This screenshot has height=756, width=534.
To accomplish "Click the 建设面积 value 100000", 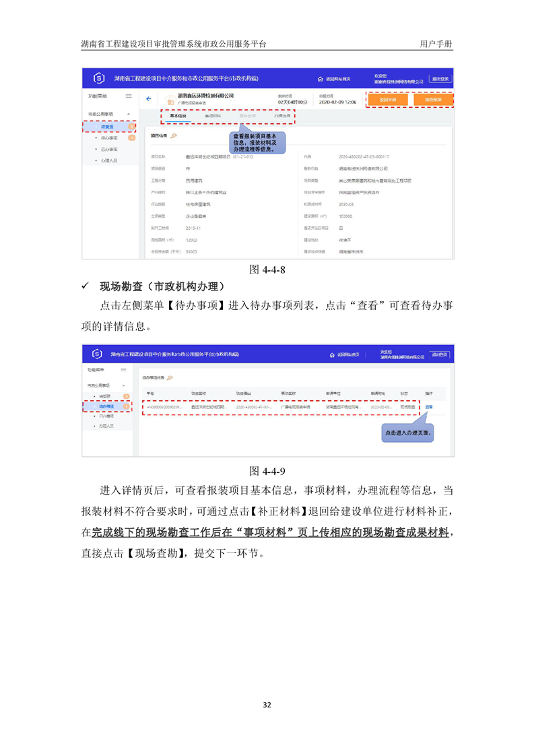I will click(345, 216).
